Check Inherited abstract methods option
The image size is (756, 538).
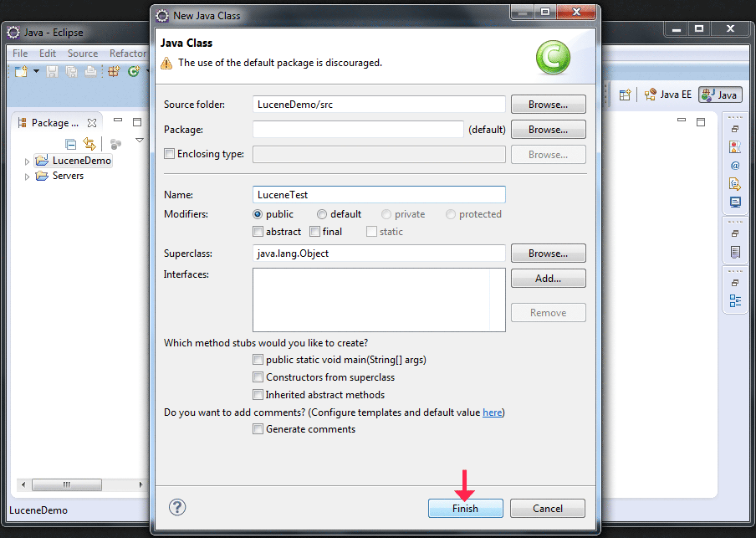point(258,394)
